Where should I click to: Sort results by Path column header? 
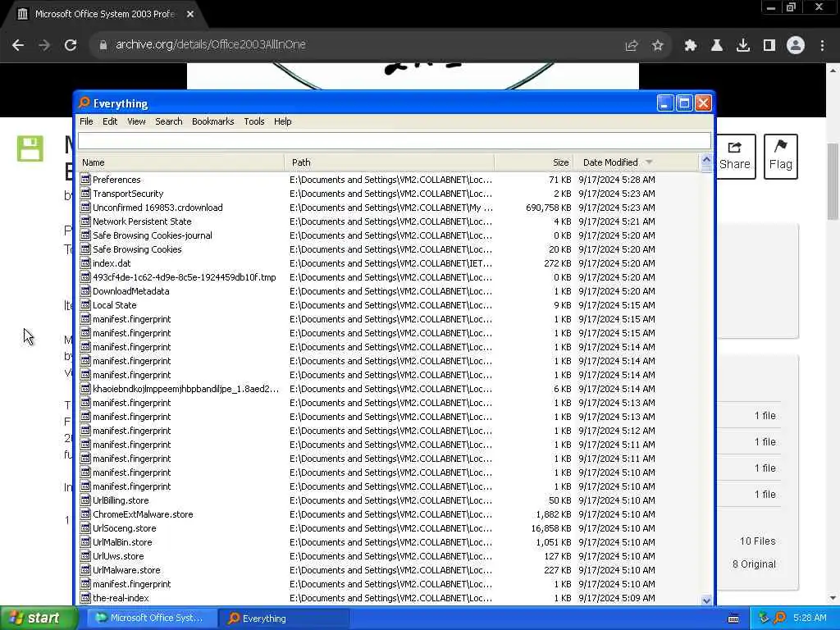390,162
